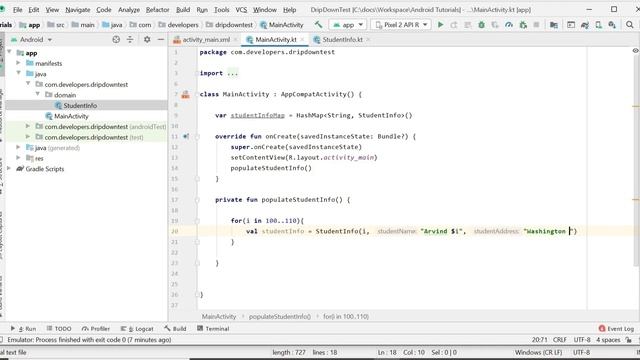Screen dimensions: 640x360
Task: Click the Debug app bug icon
Action: coord(481,24)
